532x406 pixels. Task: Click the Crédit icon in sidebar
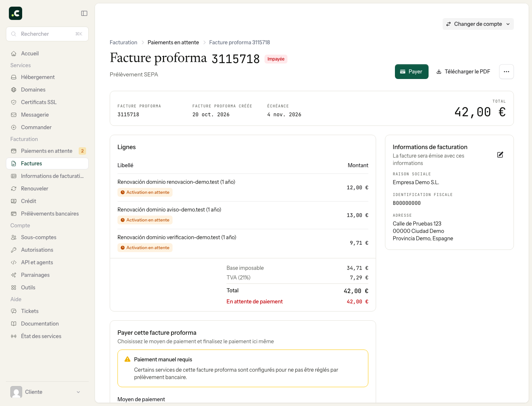tap(14, 201)
